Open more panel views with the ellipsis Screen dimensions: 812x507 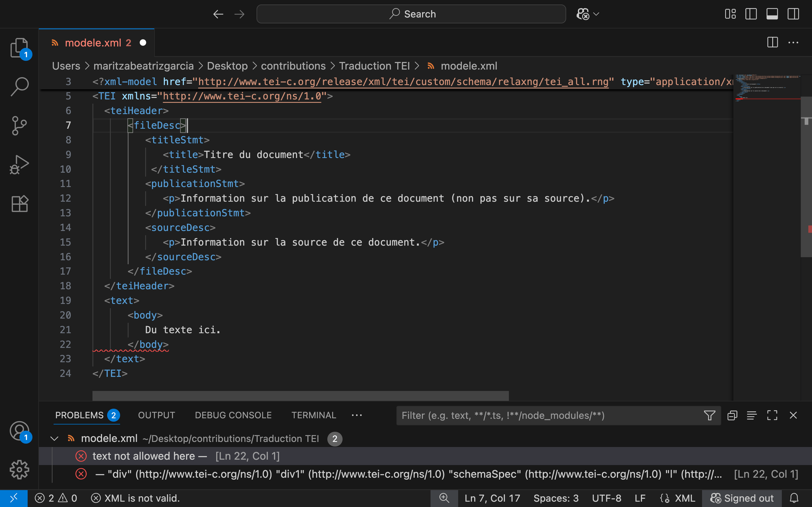(356, 415)
